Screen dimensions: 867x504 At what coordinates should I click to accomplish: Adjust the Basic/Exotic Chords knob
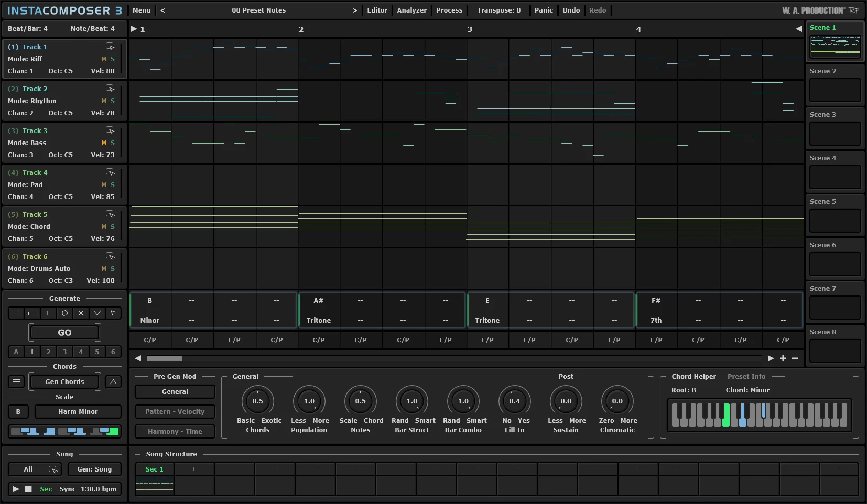(257, 401)
